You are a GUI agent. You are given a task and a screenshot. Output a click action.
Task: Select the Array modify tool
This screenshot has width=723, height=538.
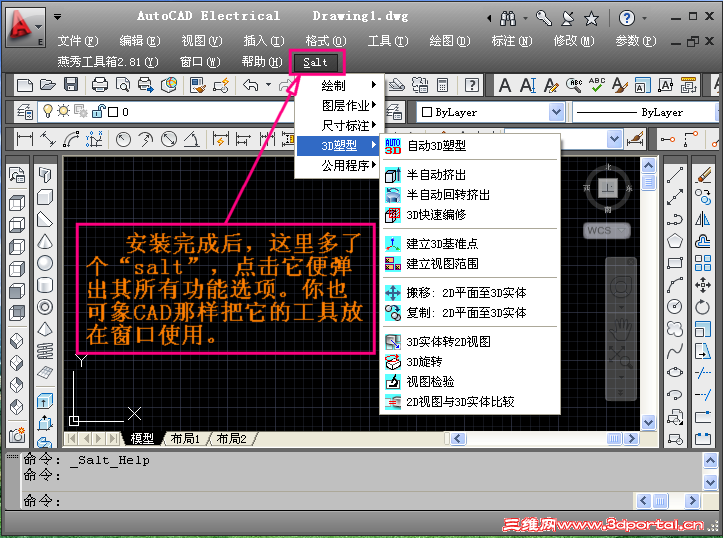[x=703, y=263]
